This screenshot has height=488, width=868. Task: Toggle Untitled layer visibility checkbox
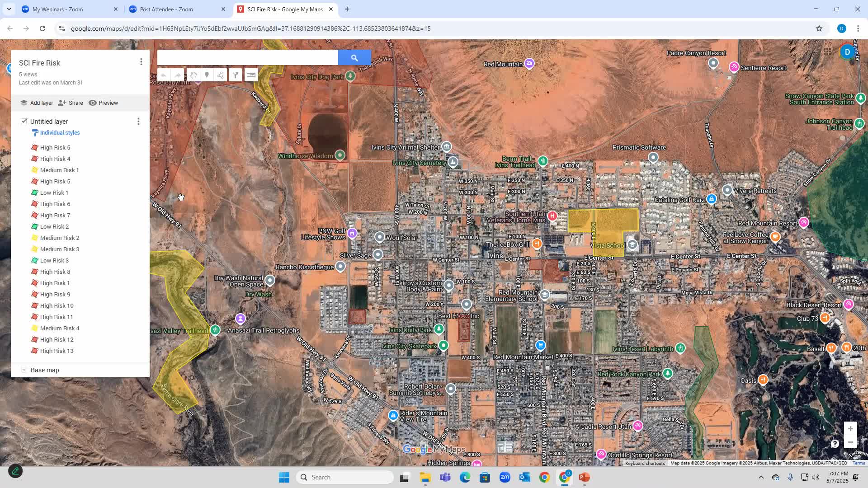24,121
